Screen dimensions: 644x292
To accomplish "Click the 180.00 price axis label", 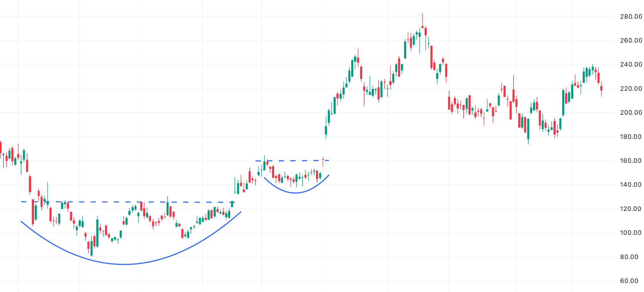I will [631, 137].
